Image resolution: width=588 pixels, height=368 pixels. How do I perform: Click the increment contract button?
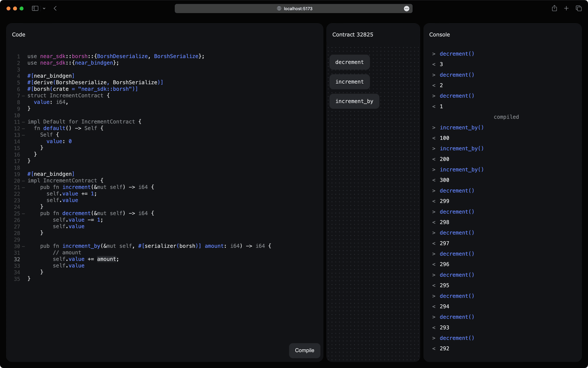350,82
